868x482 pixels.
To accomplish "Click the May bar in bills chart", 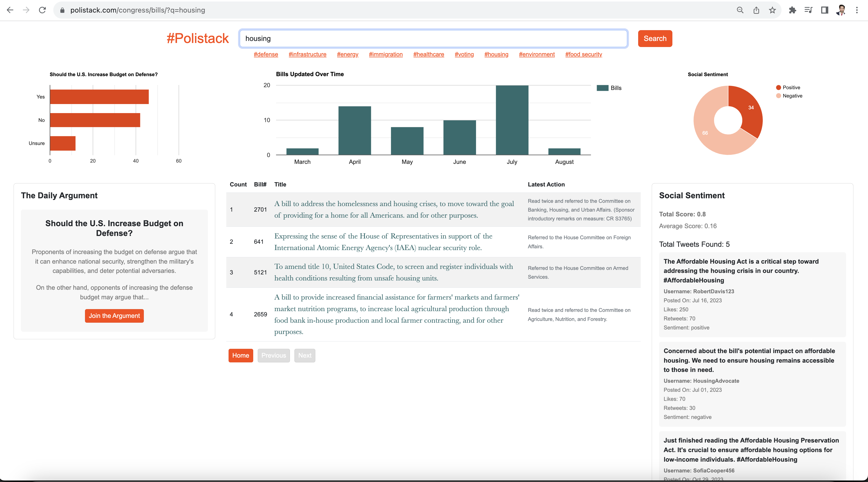I will [x=407, y=141].
